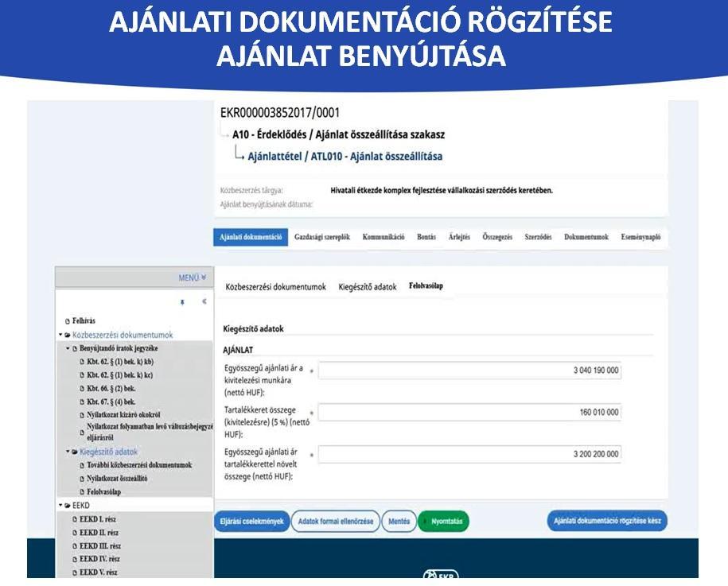Image resolution: width=728 pixels, height=586 pixels.
Task: Select the Kiegészítő adatok sub-tab
Action: coord(368,287)
